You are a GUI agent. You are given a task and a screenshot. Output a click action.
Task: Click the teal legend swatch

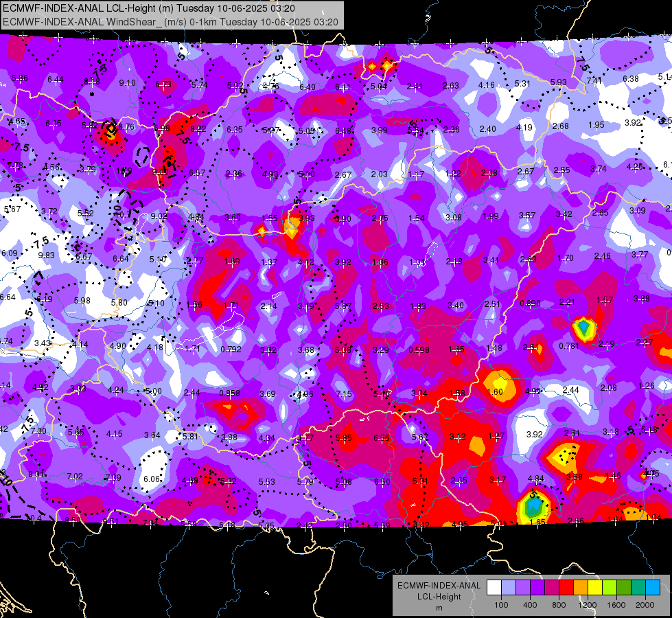coord(638,588)
